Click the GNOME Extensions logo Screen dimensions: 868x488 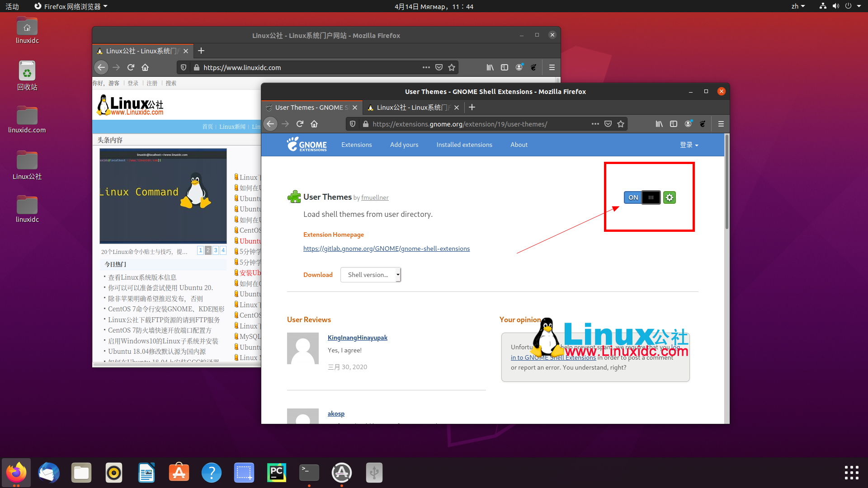coord(307,145)
